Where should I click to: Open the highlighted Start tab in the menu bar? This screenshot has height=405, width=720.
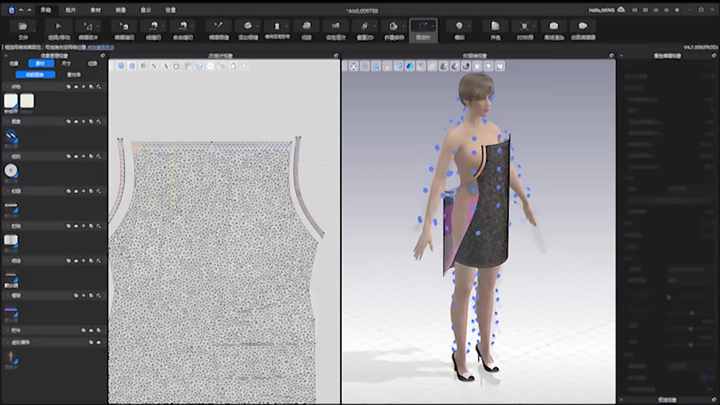pos(46,10)
